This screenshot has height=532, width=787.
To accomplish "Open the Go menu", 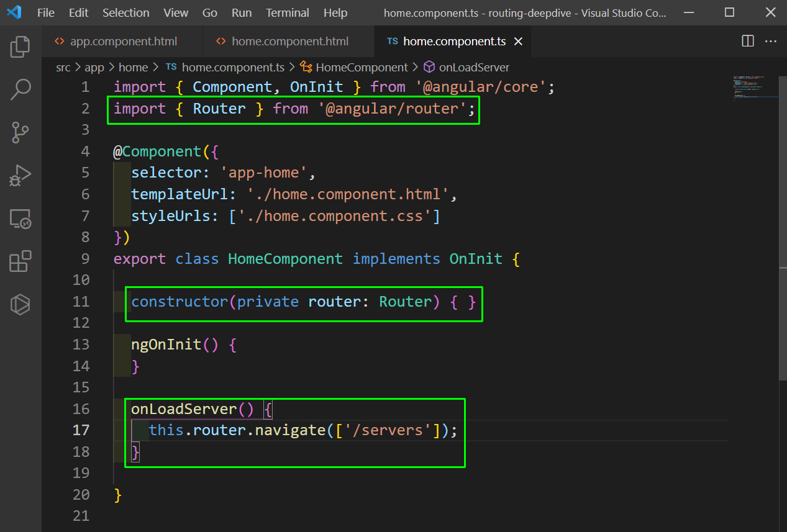I will point(210,12).
